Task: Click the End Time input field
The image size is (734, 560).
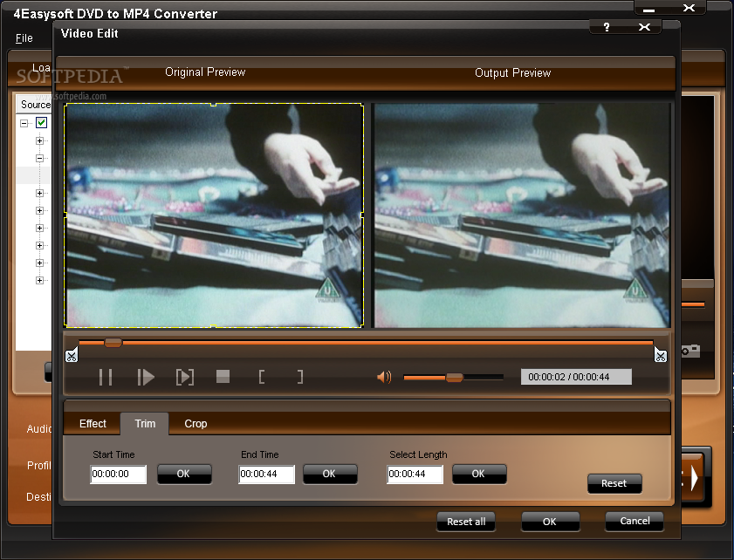Action: pyautogui.click(x=266, y=475)
